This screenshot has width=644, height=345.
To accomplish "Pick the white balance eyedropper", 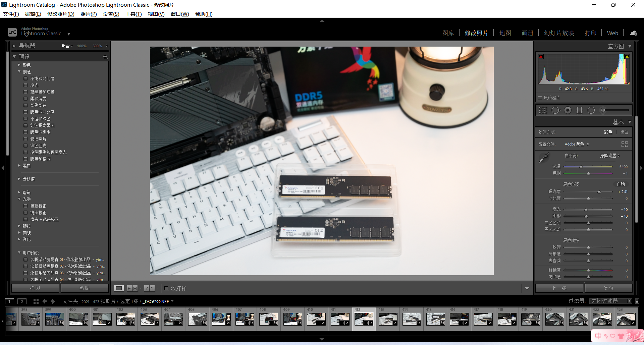I will click(544, 158).
